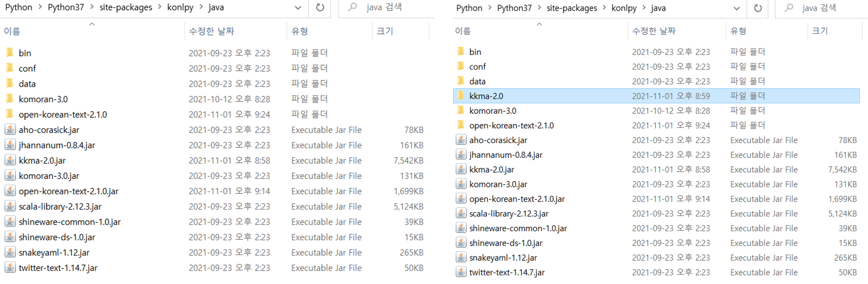Click twitter-text-1.14.7.jar icon in right window
868x284 pixels.
pyautogui.click(x=461, y=272)
